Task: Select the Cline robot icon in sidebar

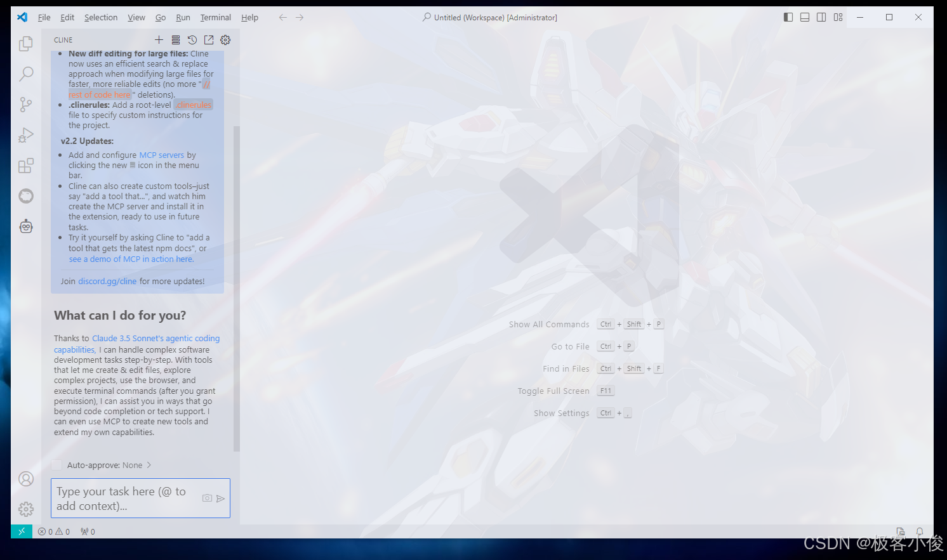Action: (26, 226)
